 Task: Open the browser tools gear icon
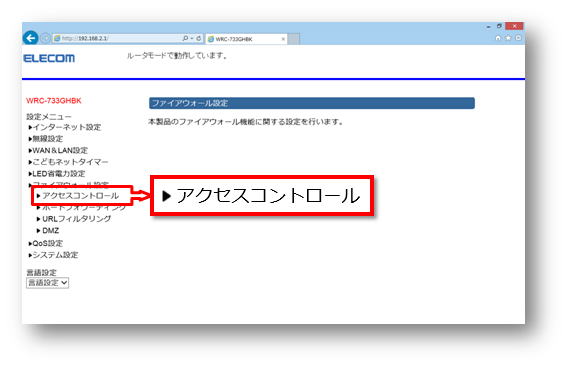point(518,38)
